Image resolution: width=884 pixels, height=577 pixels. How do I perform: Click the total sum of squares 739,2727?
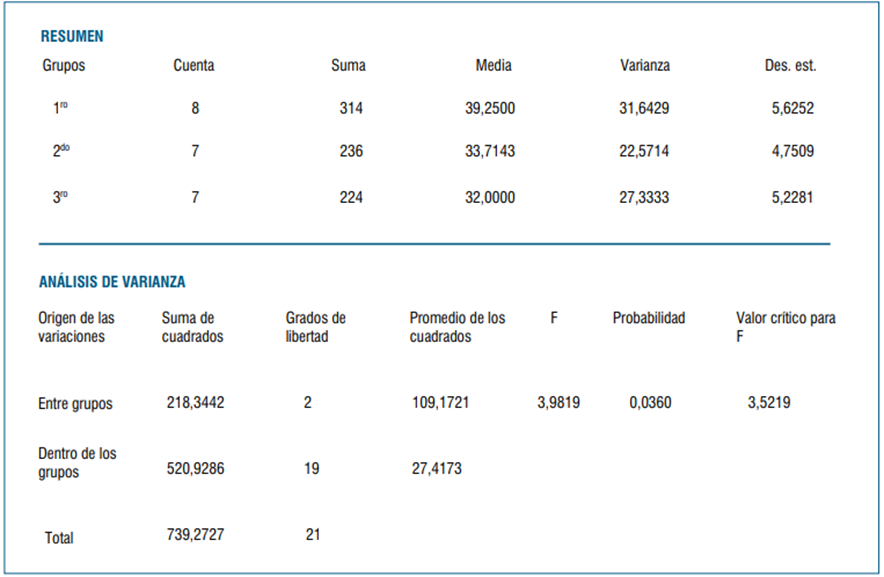[195, 535]
